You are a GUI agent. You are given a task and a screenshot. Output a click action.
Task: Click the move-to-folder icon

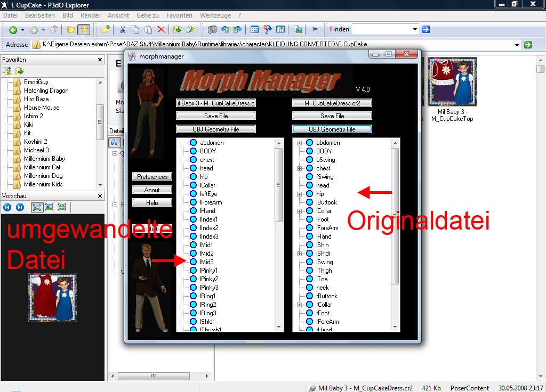pos(190,30)
